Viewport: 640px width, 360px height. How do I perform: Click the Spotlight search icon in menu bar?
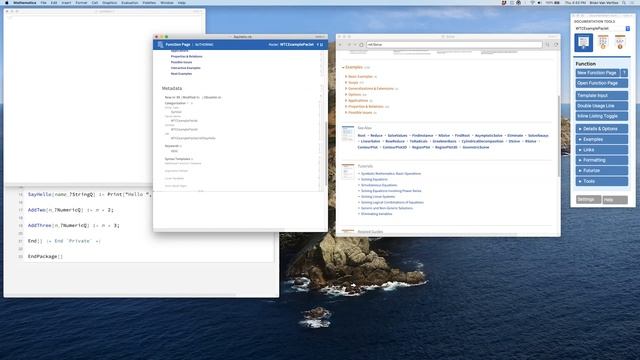(x=624, y=2)
